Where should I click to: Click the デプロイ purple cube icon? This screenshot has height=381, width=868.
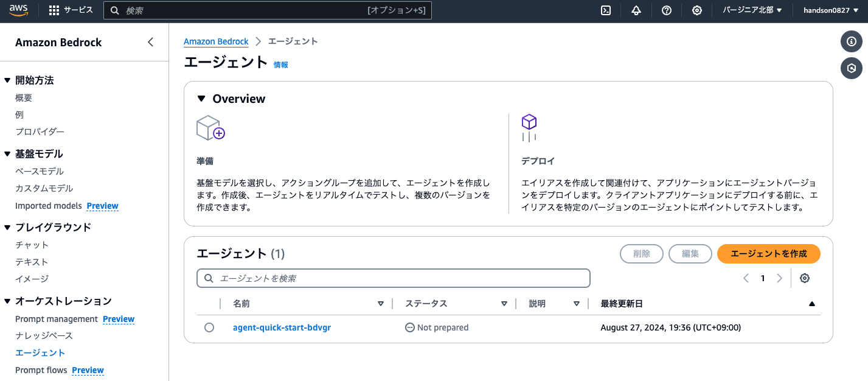(529, 127)
